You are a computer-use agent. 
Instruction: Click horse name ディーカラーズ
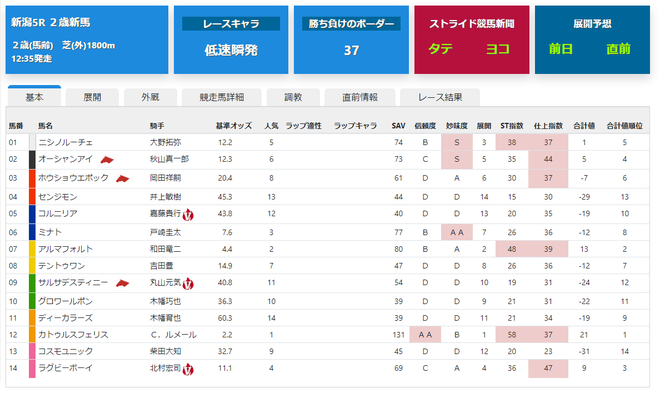[65, 318]
